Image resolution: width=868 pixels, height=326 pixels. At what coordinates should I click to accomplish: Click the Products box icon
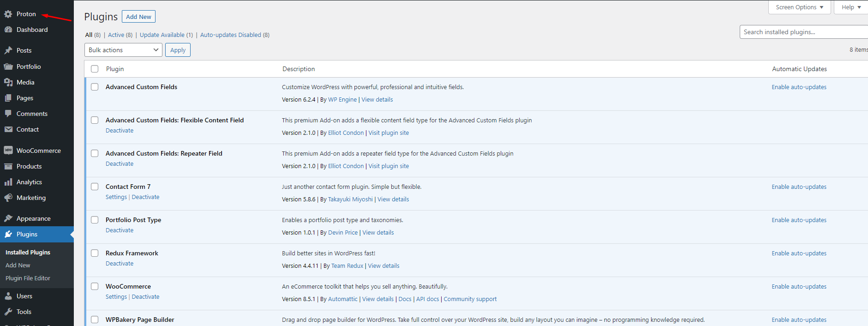(x=8, y=166)
